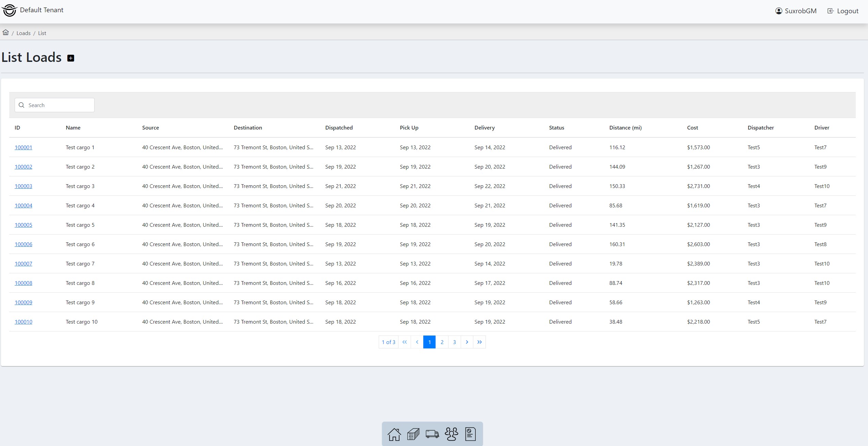
Task: Open load 100007 link
Action: [23, 263]
